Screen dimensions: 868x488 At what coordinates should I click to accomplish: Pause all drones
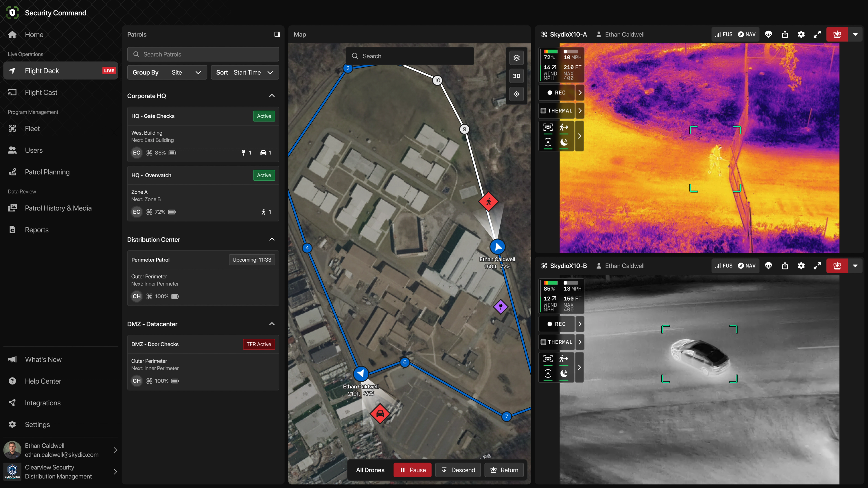[x=412, y=470]
